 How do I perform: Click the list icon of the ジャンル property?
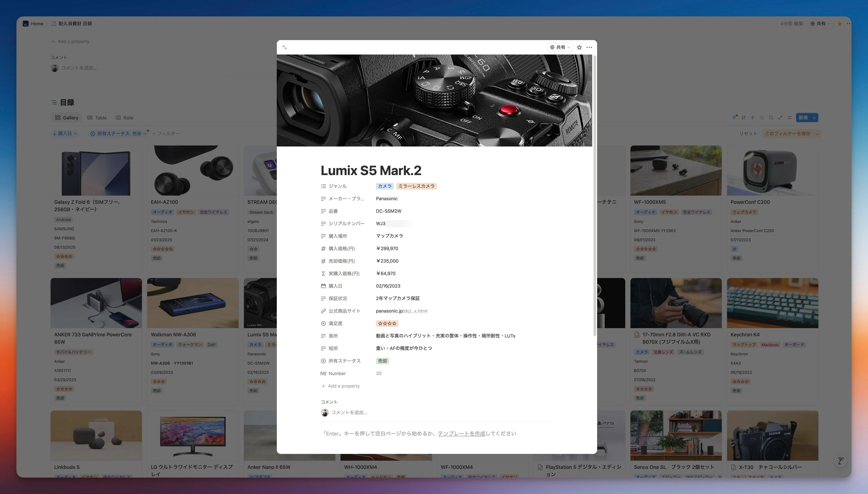pos(323,186)
